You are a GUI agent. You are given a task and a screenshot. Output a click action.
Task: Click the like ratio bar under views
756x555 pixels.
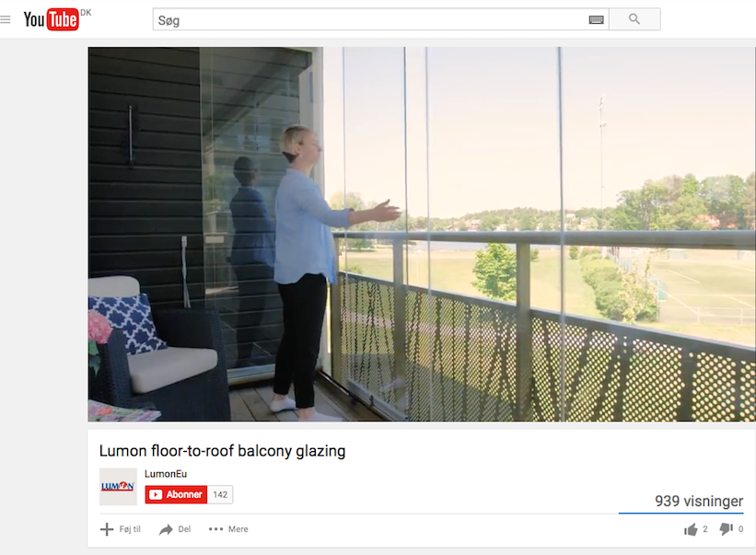681,513
